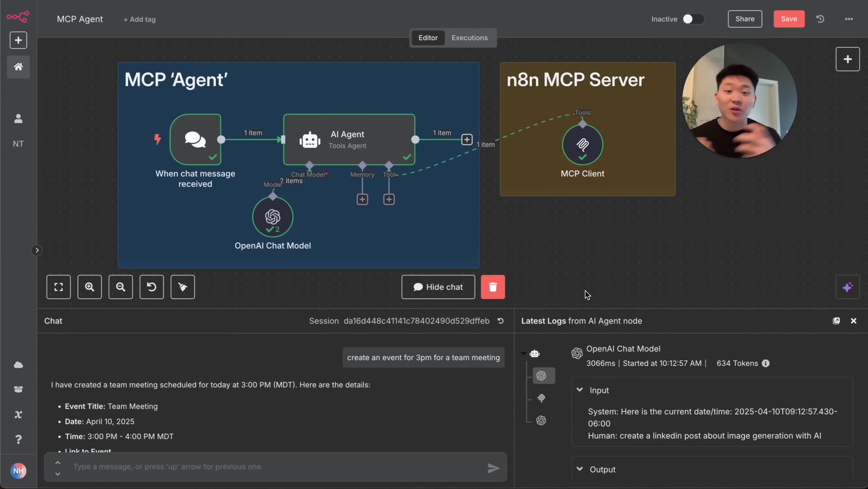Select previous message with the up chevron
This screenshot has width=868, height=489.
coord(57,462)
